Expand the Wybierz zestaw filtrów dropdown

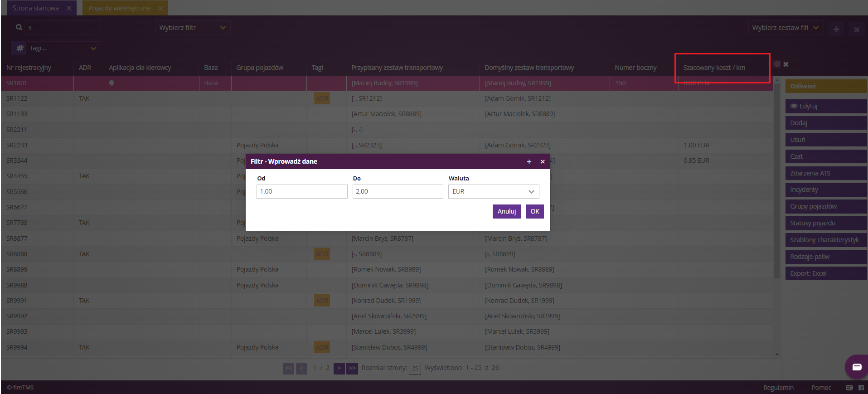point(786,28)
